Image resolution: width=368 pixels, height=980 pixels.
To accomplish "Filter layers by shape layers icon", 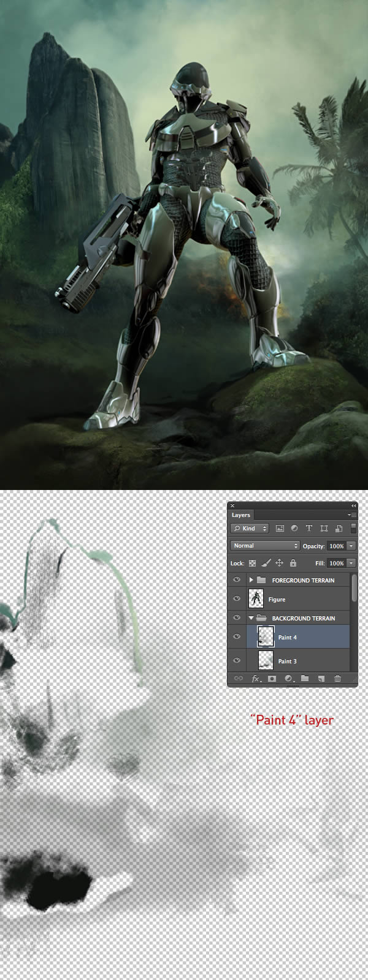I will tap(324, 528).
